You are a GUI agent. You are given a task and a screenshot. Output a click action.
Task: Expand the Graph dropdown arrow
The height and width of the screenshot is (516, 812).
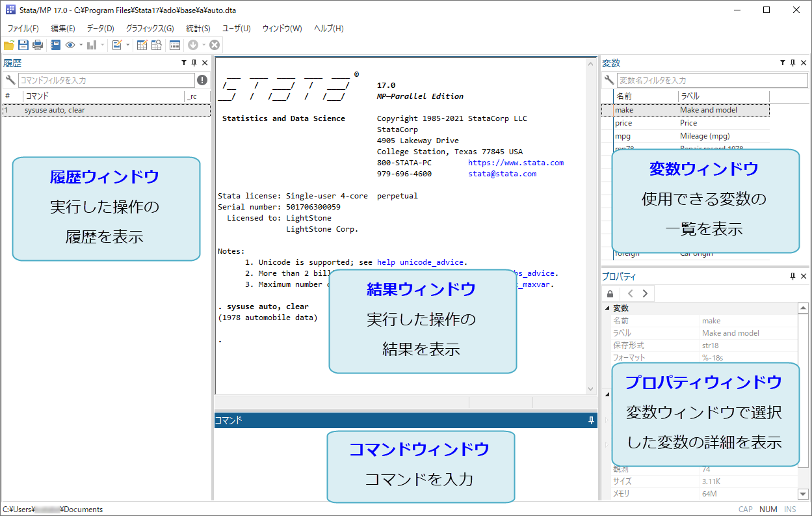point(102,45)
